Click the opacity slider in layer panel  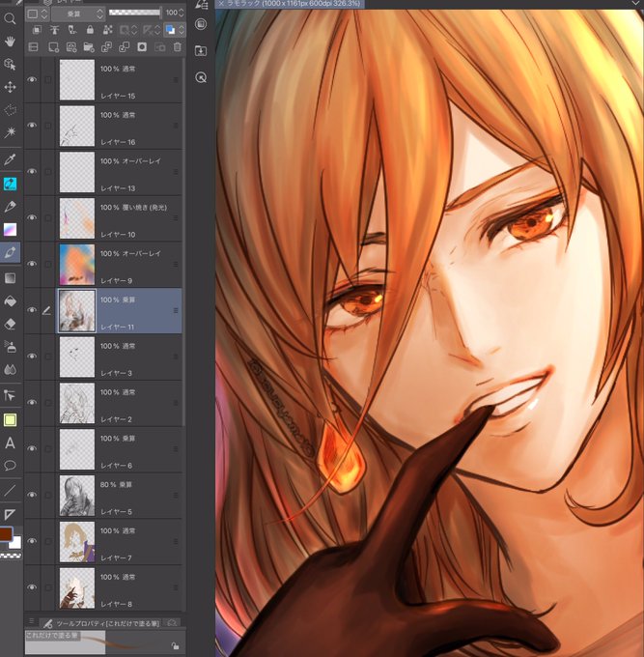point(134,13)
